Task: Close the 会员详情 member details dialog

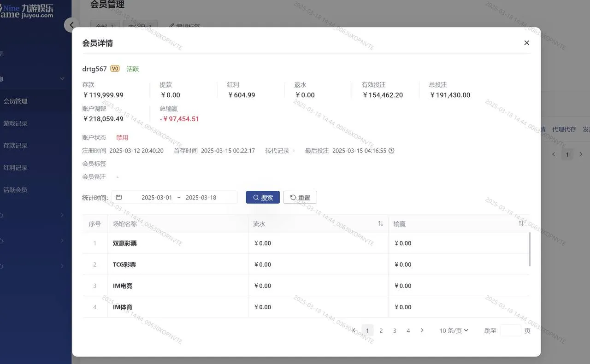Action: 526,42
